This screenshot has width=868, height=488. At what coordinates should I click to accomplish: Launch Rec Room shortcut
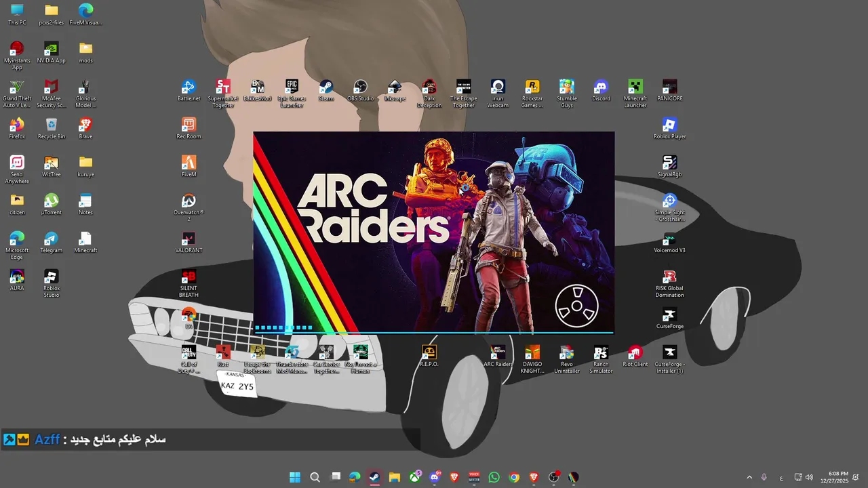(x=189, y=129)
